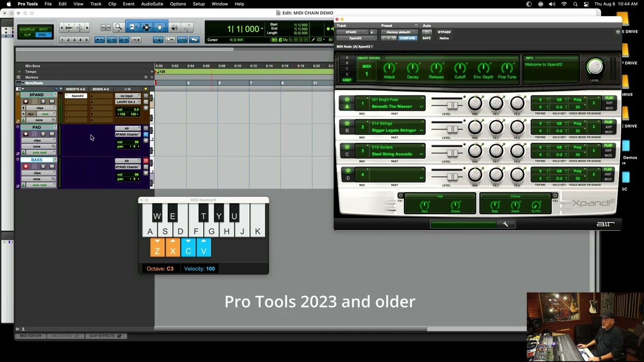Open the Xpand!2 insert plugin slot

click(x=77, y=96)
